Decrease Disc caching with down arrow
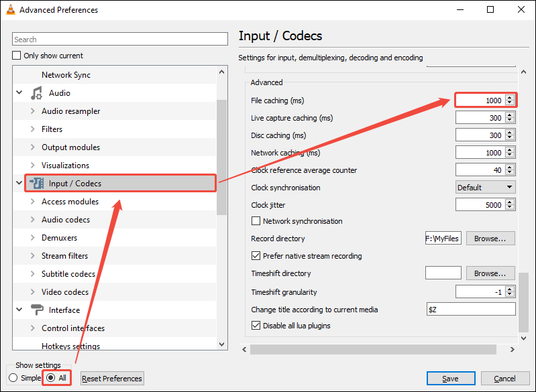The height and width of the screenshot is (392, 536). pos(510,137)
